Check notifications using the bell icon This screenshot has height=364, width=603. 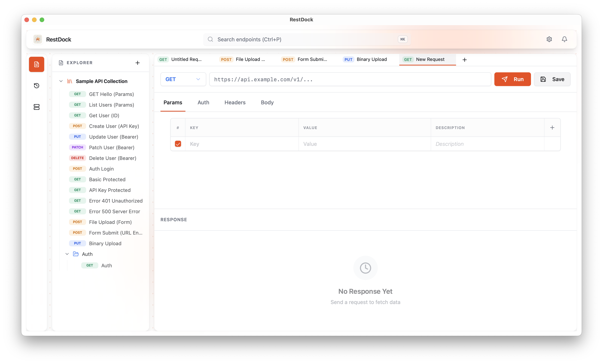(564, 39)
